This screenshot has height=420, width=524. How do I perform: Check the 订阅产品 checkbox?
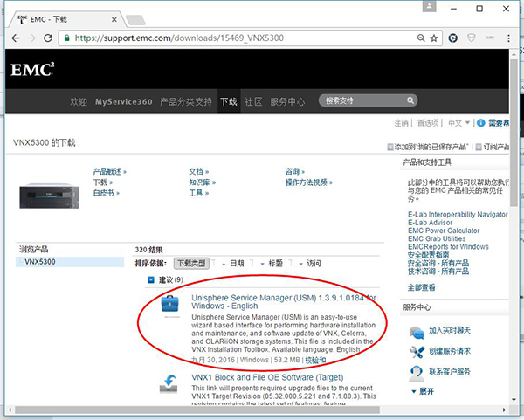[x=479, y=147]
